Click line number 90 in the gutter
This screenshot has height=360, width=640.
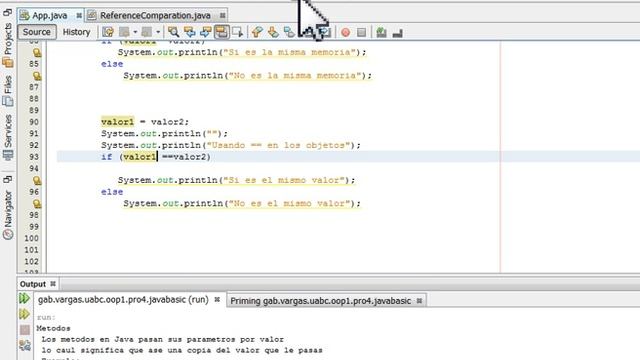coord(34,122)
